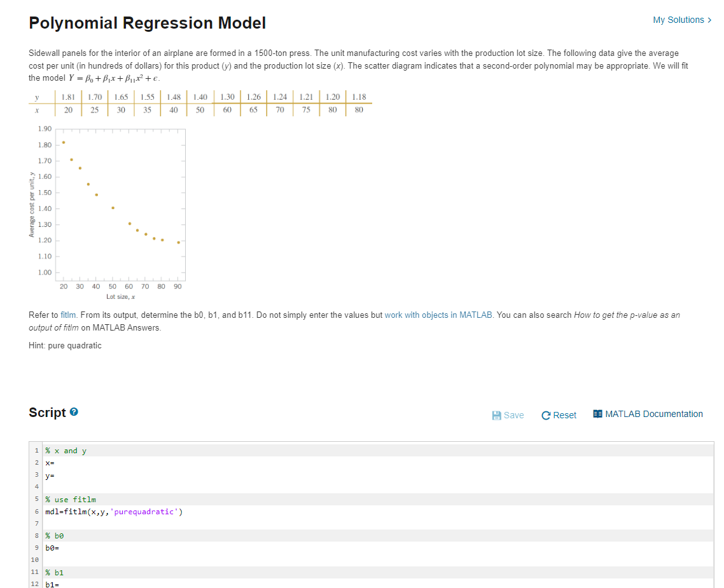This screenshot has width=724, height=588.
Task: Click the save disk glyph next to Save label
Action: click(x=496, y=414)
